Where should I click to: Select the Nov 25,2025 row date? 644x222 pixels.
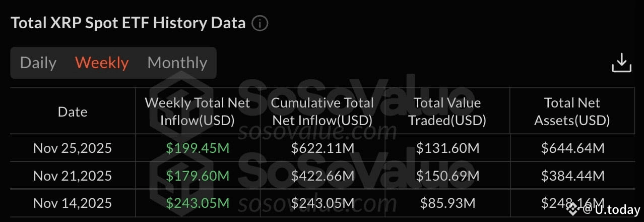tap(73, 148)
